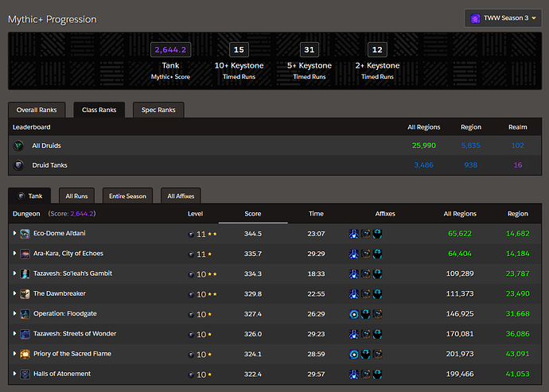The height and width of the screenshot is (392, 549).
Task: Expand the Tazavesh: So'leah's Gambit row
Action: pos(14,274)
